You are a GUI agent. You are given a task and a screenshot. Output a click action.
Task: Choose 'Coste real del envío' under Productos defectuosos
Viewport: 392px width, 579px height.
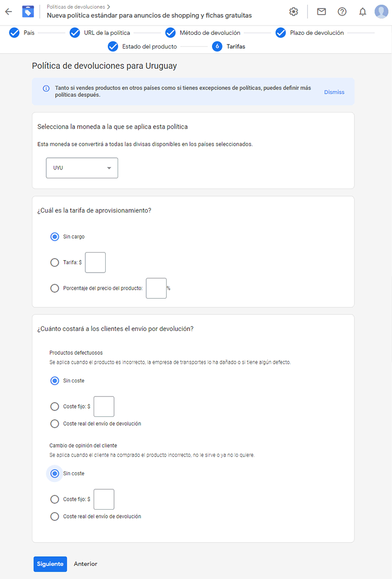point(55,424)
